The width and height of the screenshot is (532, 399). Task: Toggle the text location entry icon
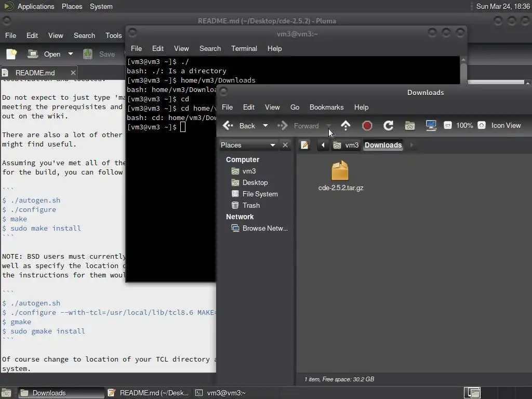click(x=304, y=145)
